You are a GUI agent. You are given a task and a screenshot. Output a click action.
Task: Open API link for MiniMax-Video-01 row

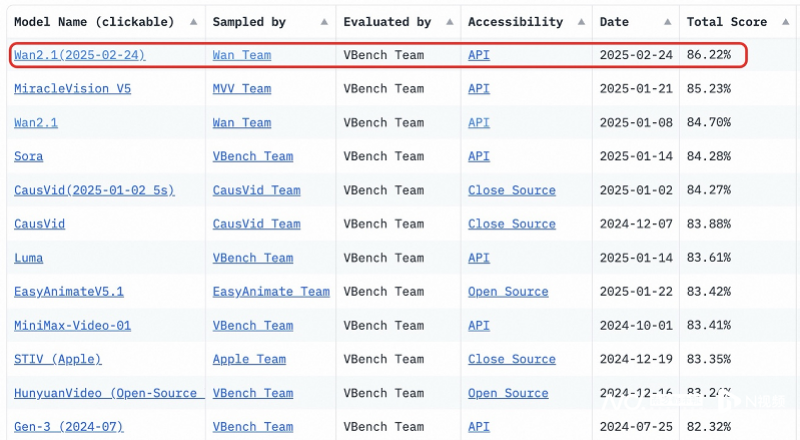479,326
